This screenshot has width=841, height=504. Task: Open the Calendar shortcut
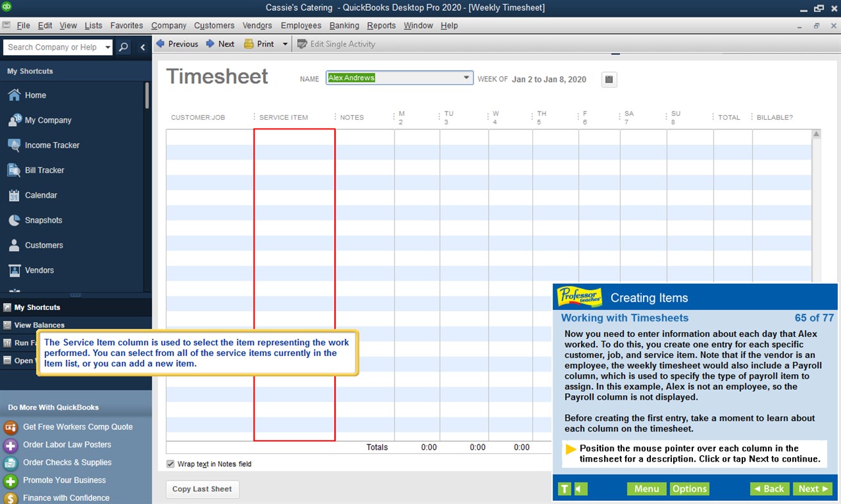click(41, 195)
